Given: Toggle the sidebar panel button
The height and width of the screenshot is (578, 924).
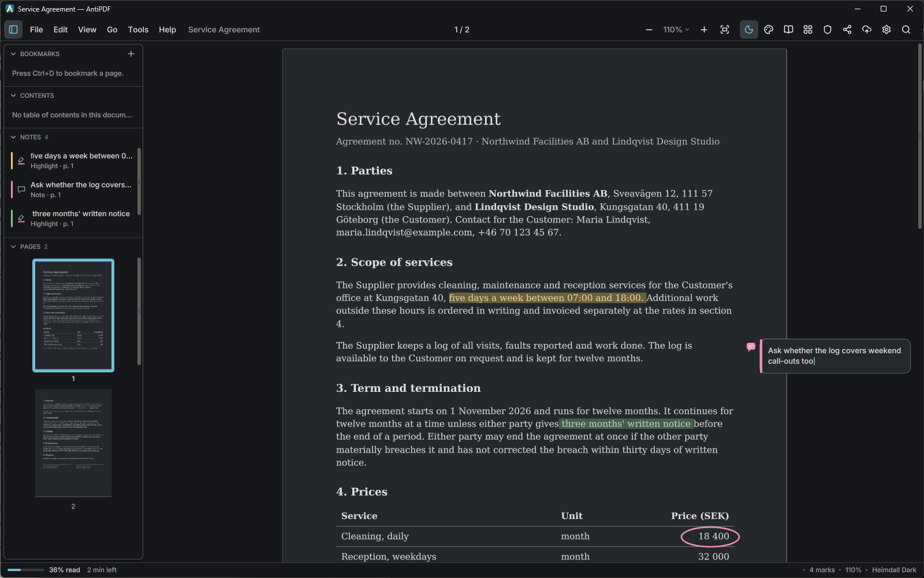Looking at the screenshot, I should click(x=13, y=29).
